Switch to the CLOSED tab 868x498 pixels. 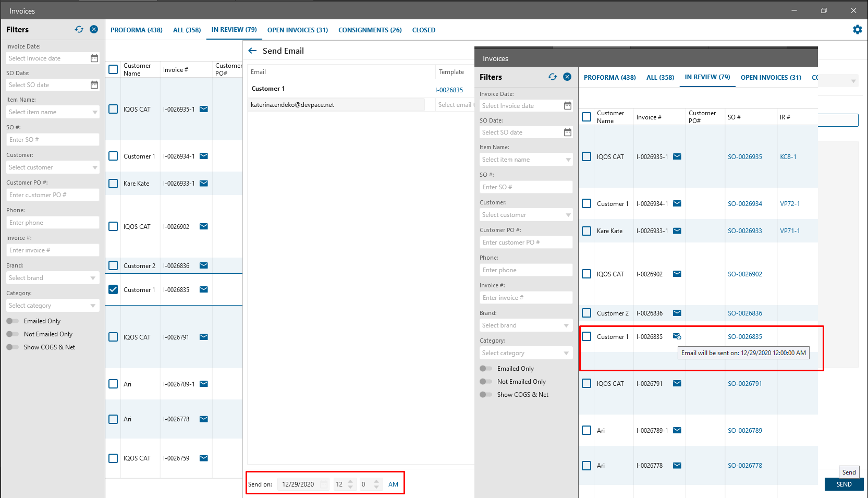click(x=424, y=30)
